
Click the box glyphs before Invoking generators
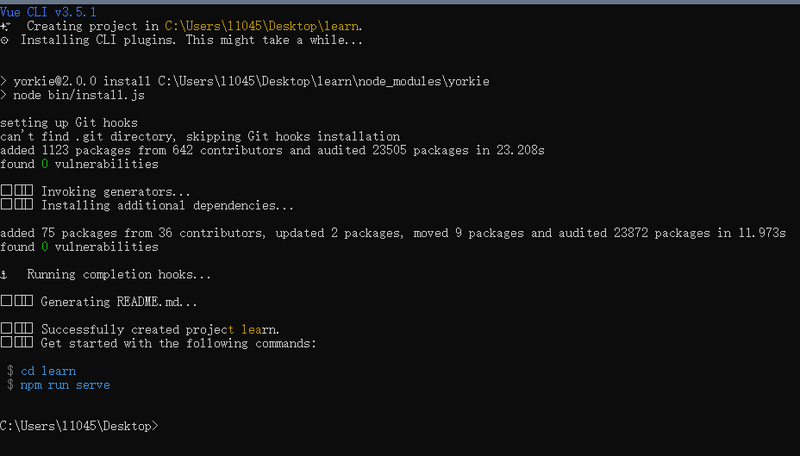[x=17, y=192]
